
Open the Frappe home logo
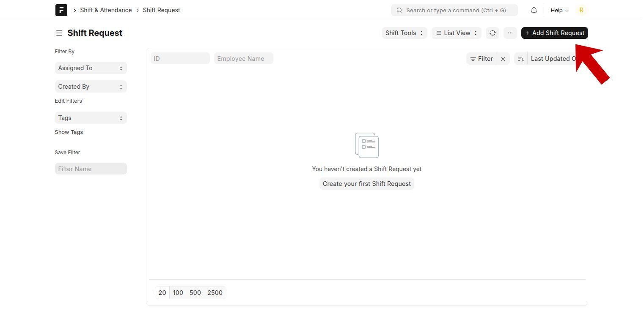[x=61, y=10]
